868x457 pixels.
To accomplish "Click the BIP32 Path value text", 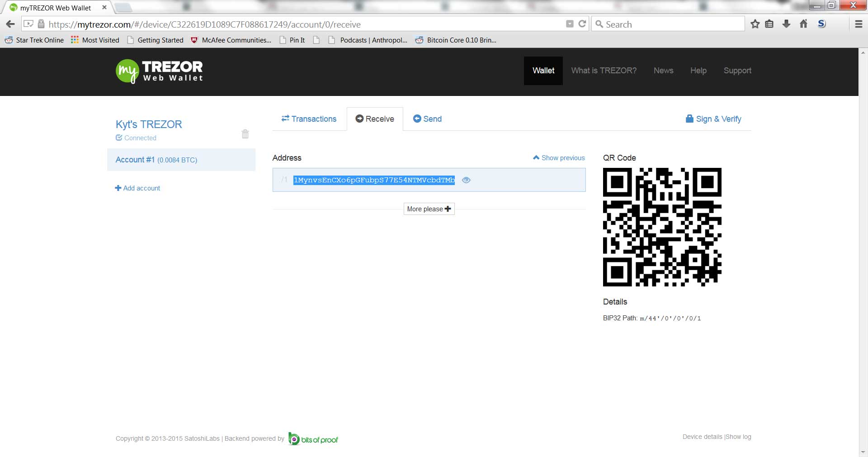I will pyautogui.click(x=671, y=319).
